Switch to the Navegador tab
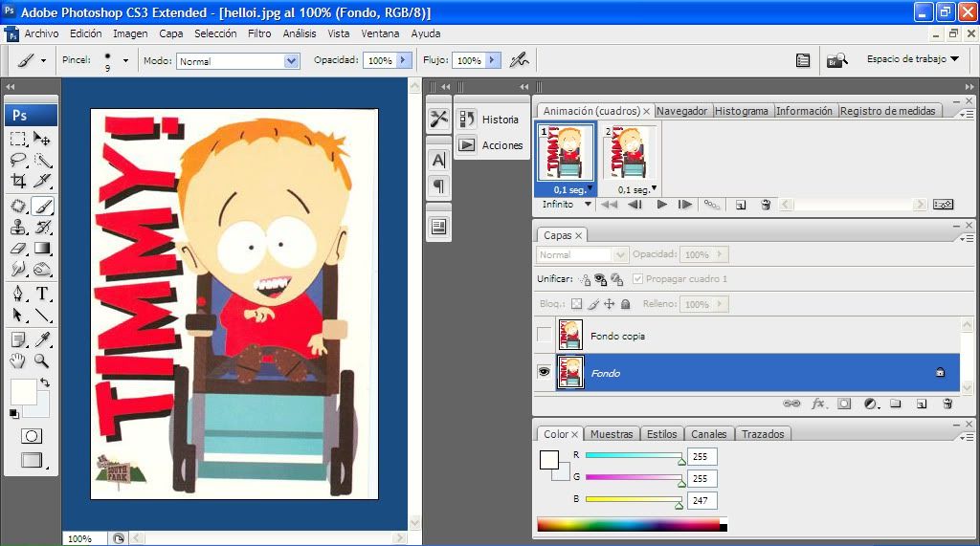 (x=681, y=111)
